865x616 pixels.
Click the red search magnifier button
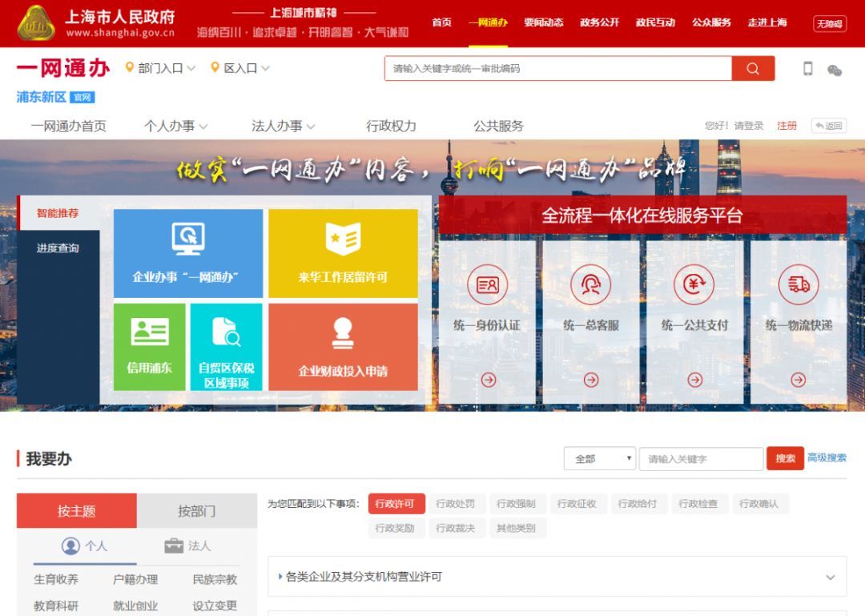753,68
